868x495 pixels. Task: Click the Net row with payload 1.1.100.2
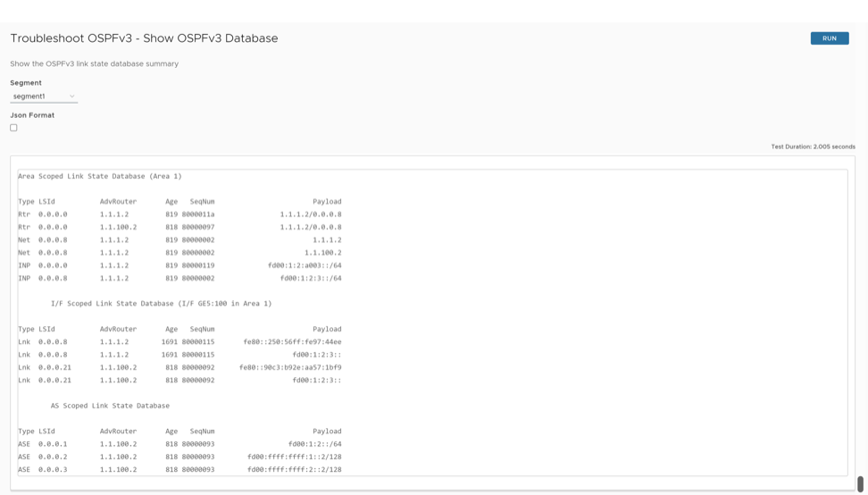[x=179, y=253]
